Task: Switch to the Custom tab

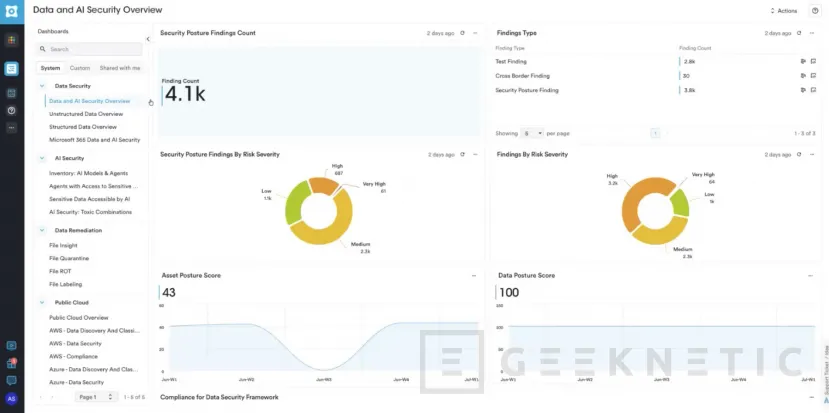Action: [x=80, y=68]
